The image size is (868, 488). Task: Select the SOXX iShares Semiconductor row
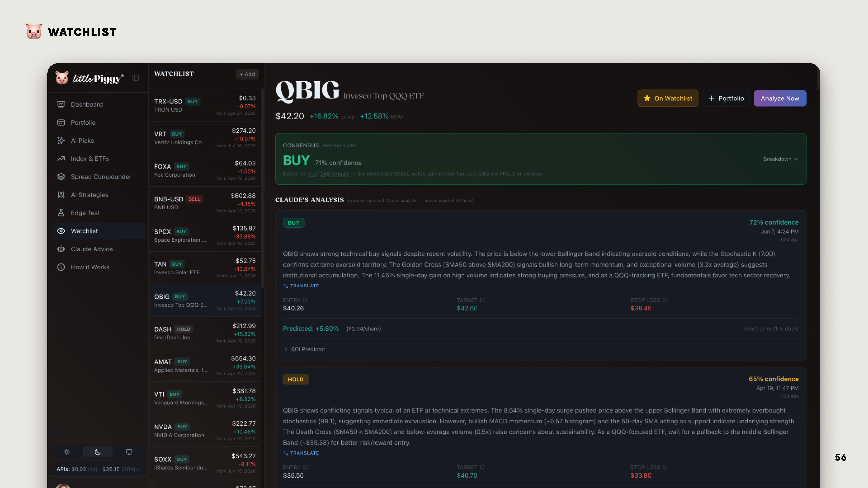pyautogui.click(x=205, y=463)
